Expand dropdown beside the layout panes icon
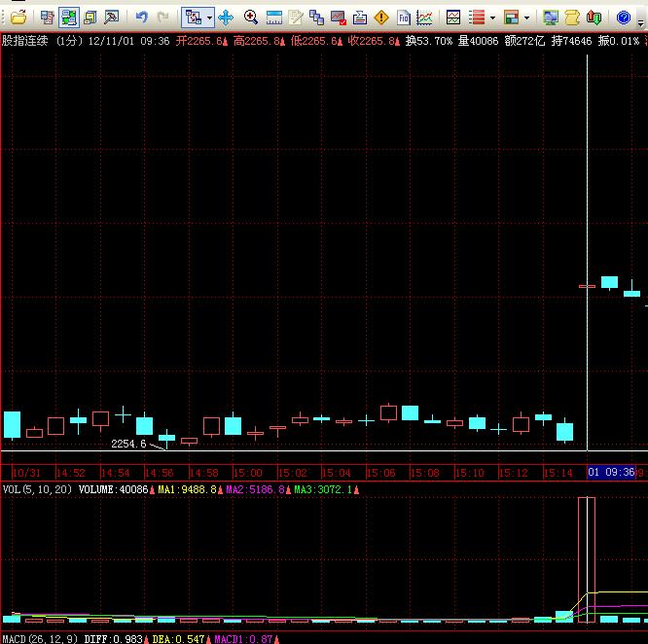648x644 pixels. pos(526,18)
